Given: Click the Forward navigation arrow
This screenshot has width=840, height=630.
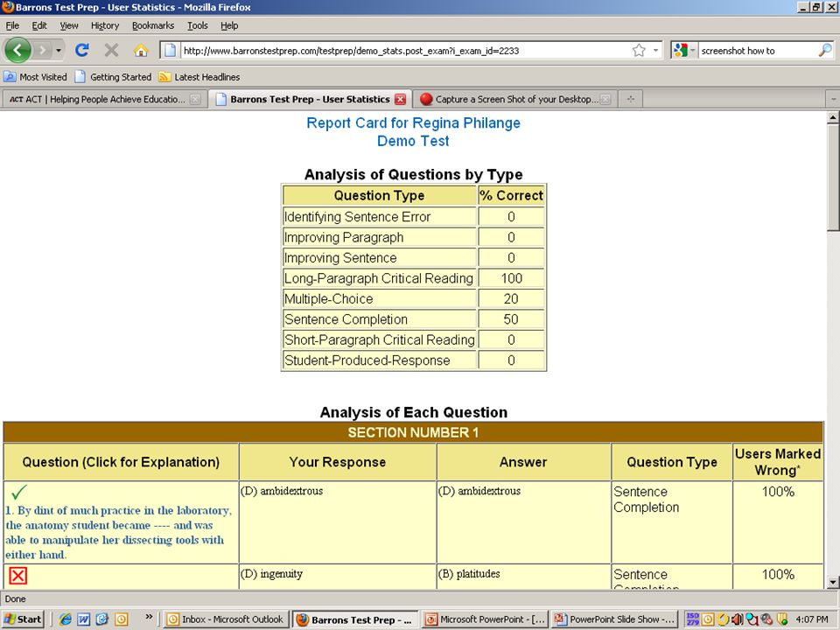Looking at the screenshot, I should click(x=43, y=51).
